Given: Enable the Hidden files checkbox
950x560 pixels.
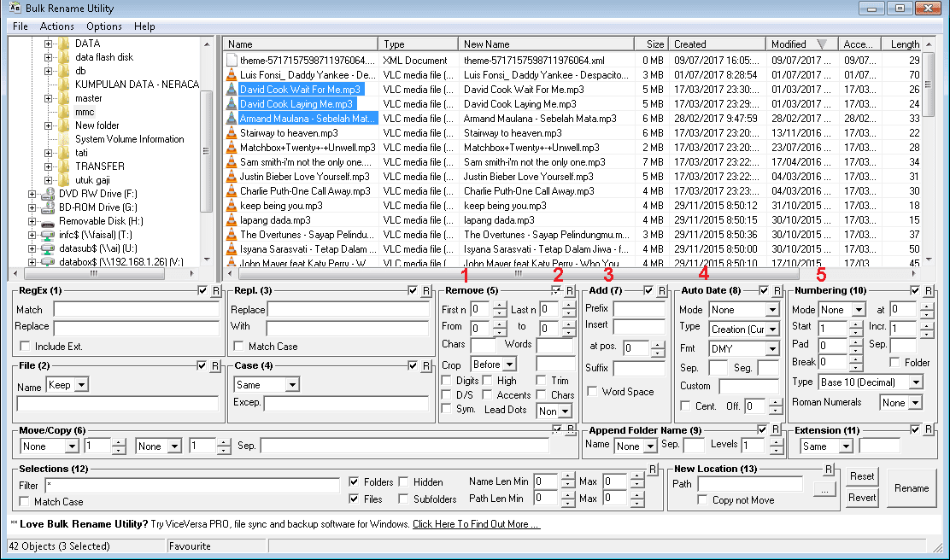Looking at the screenshot, I should tap(403, 482).
